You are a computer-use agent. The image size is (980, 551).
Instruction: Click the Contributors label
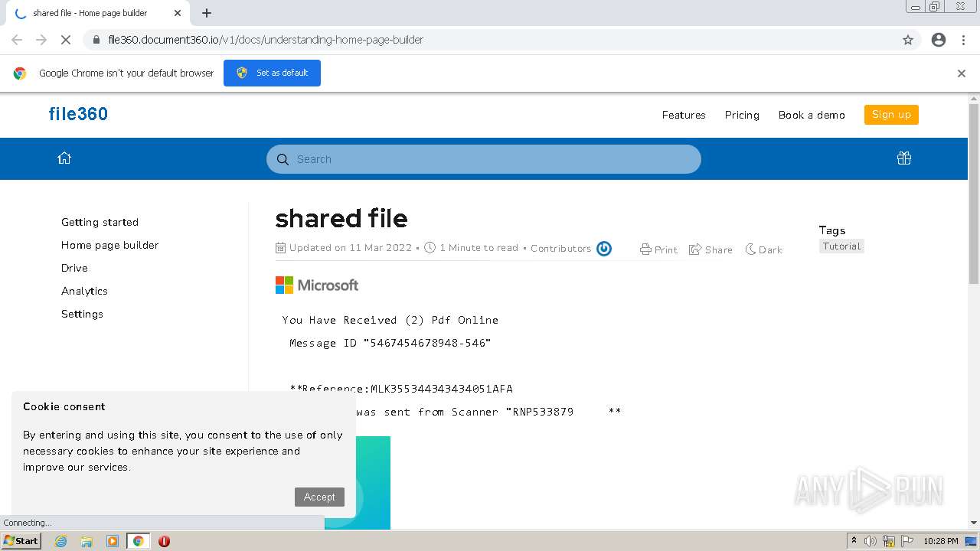[x=560, y=248]
